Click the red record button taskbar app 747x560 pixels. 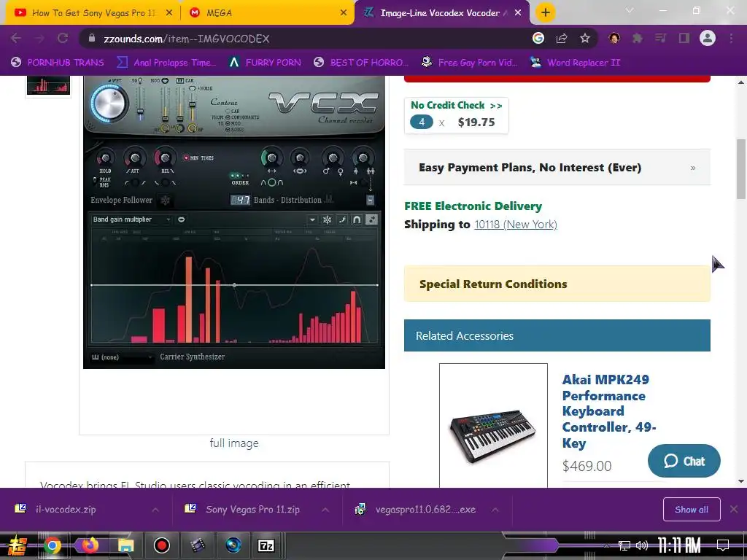coord(161,545)
